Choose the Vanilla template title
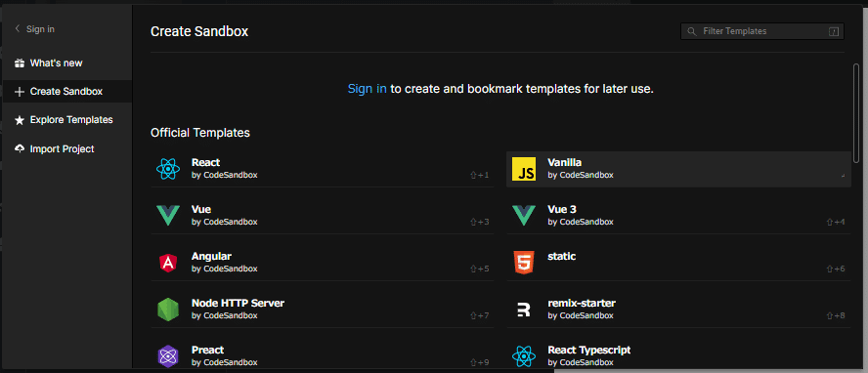This screenshot has height=373, width=868. 565,162
